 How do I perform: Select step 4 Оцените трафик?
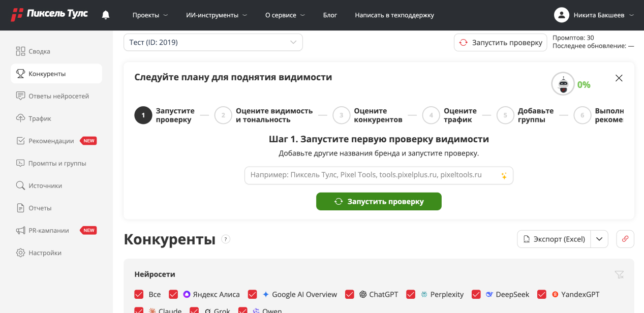tap(450, 115)
